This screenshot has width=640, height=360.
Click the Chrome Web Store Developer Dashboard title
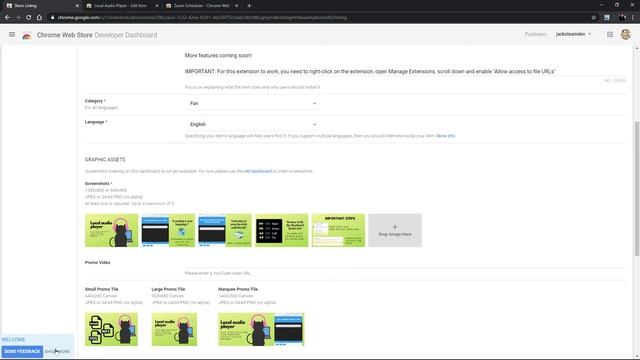pyautogui.click(x=97, y=35)
